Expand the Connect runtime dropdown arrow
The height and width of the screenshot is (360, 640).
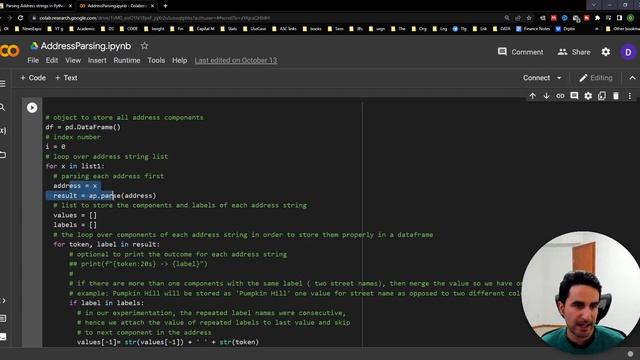click(559, 78)
